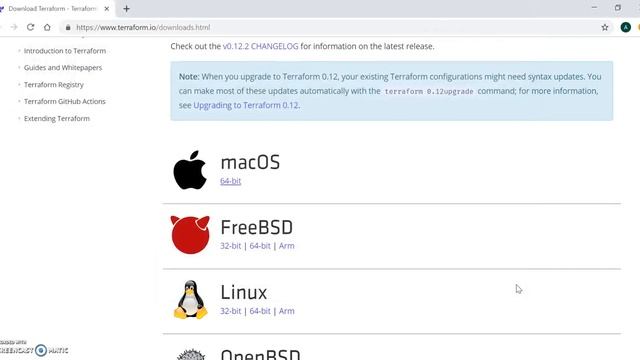This screenshot has height=360, width=640.
Task: Open a new tab with the plus button
Action: [126, 9]
